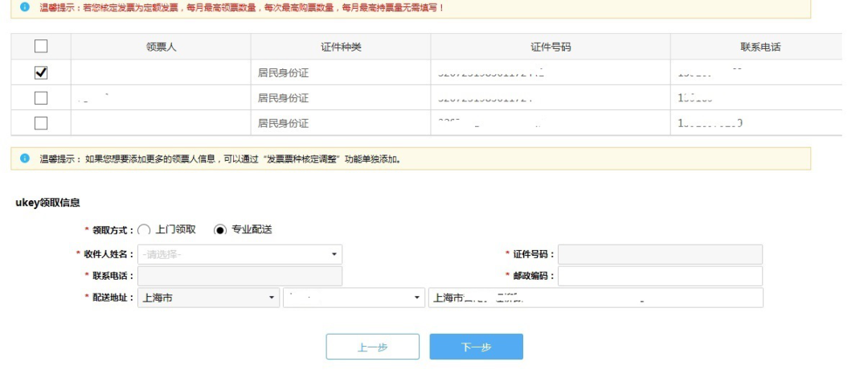Click the info icon beside the 发票票种核定调整 tip

[25, 158]
